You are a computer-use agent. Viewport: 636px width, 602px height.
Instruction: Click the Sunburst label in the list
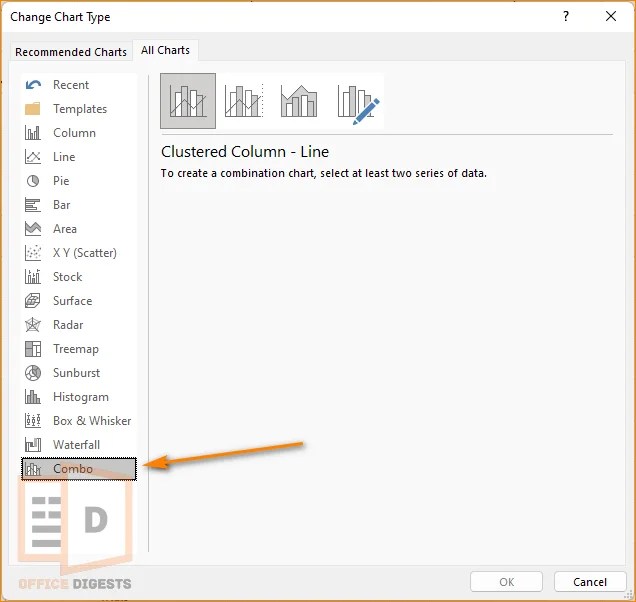point(76,373)
